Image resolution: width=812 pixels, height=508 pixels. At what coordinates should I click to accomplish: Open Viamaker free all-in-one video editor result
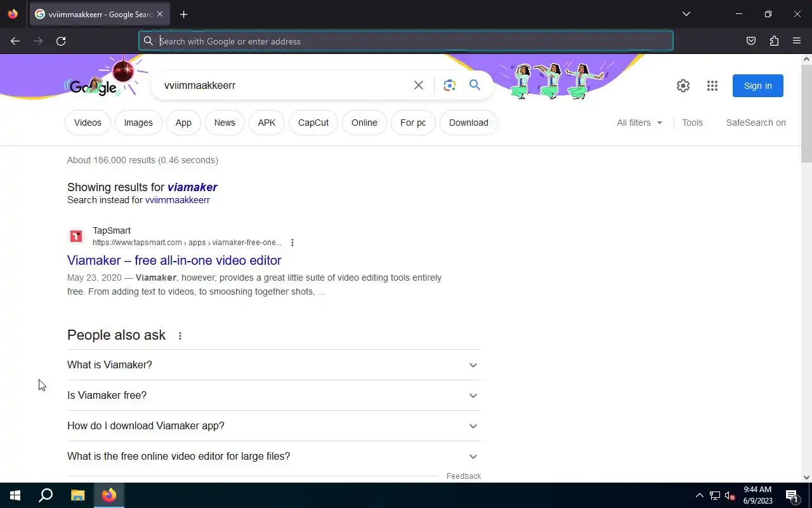click(174, 260)
